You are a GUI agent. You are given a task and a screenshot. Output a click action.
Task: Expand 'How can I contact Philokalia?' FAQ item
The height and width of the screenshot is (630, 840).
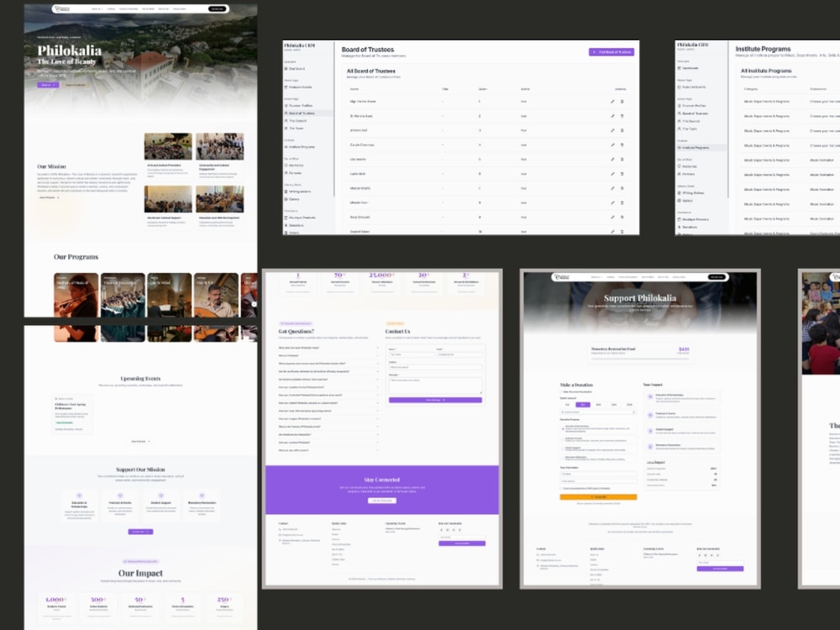coord(328,443)
